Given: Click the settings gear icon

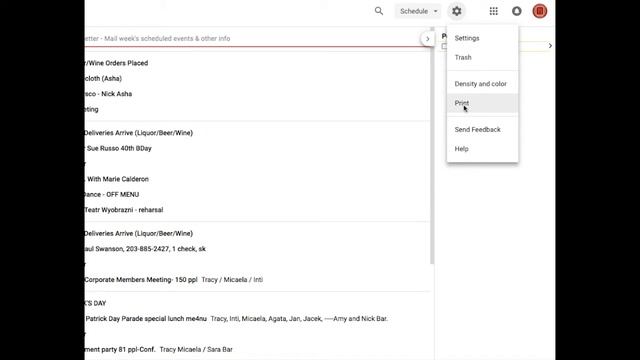Looking at the screenshot, I should (x=456, y=11).
